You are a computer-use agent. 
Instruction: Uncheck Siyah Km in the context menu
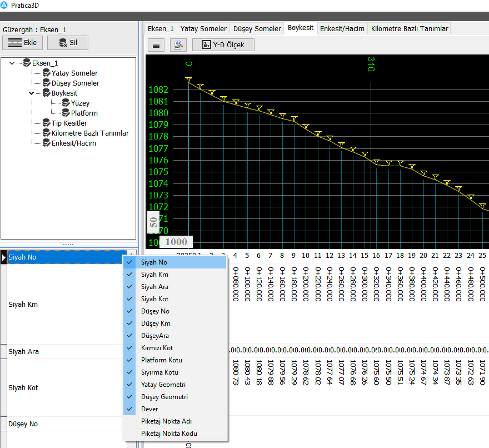pyautogui.click(x=154, y=275)
